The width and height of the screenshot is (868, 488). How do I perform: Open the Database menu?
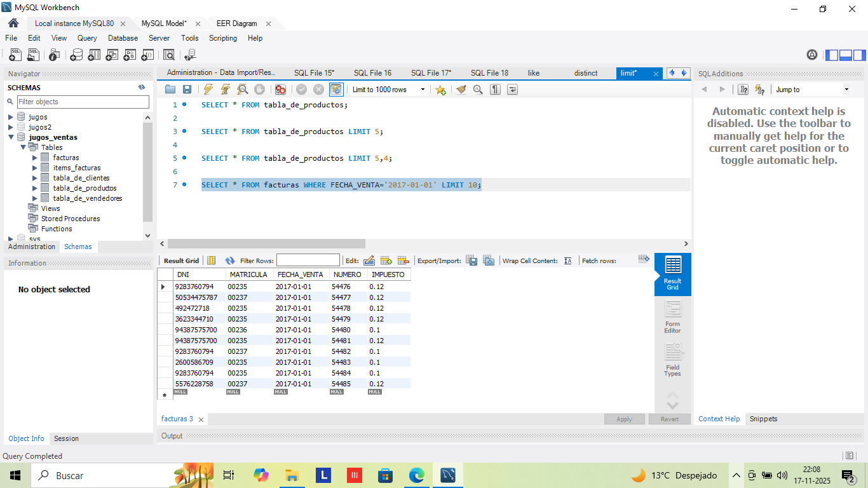pyautogui.click(x=123, y=38)
